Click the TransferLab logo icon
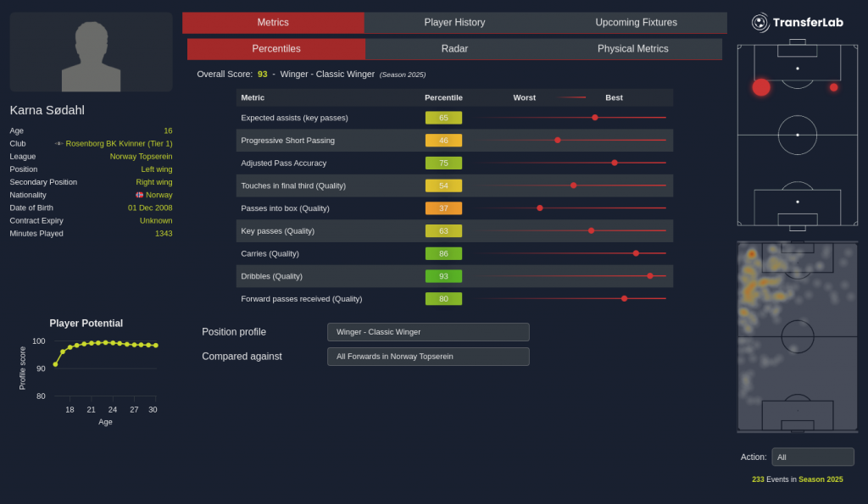Viewport: 868px width, 504px height. click(x=759, y=23)
